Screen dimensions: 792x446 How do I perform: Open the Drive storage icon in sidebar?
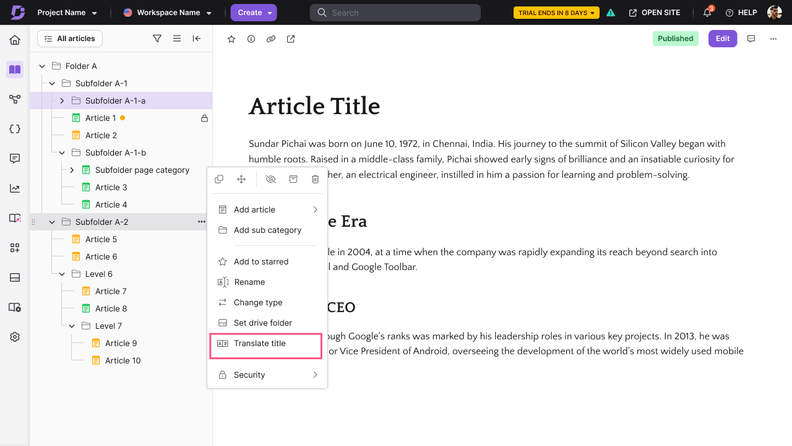tap(15, 277)
